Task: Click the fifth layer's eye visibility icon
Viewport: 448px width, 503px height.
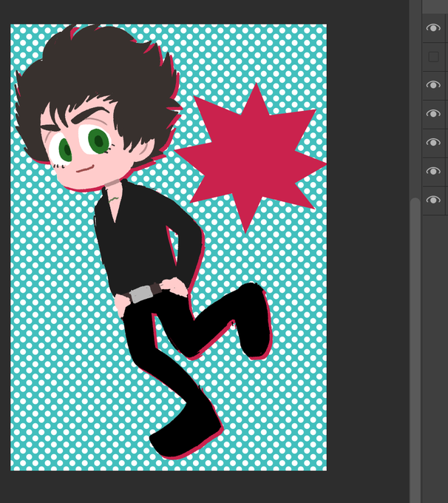Action: click(x=433, y=143)
